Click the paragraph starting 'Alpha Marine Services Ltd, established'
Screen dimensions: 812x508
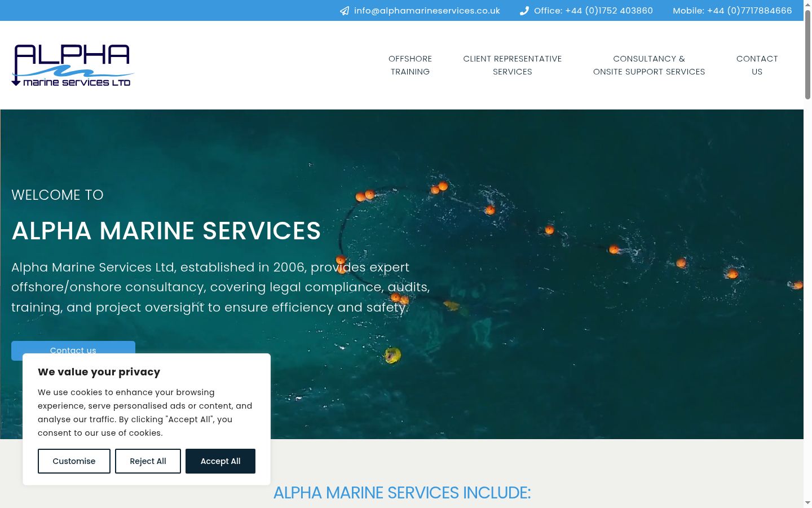[220, 287]
